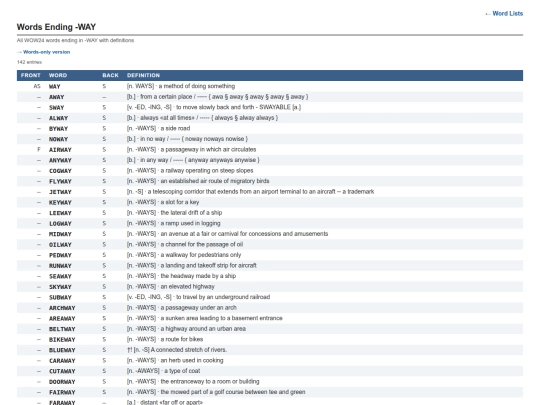Select the word COGWAY

click(x=60, y=171)
